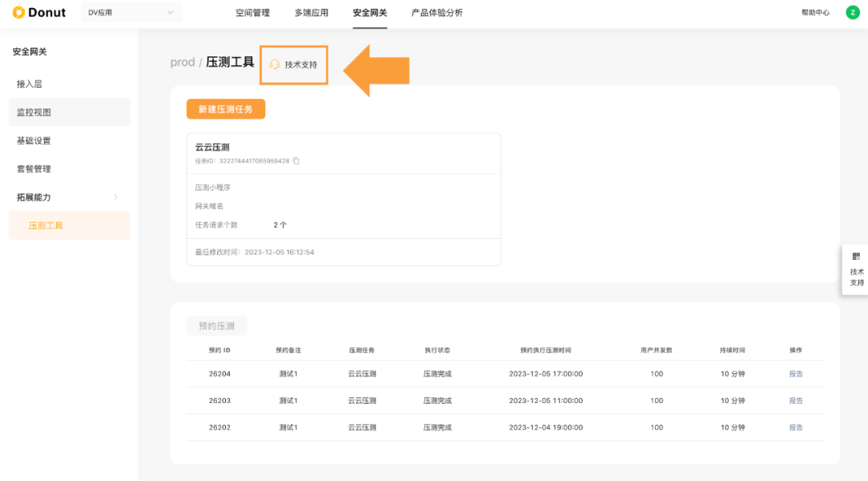Open the DV应用 application dropdown
Viewport: 868px width, 481px height.
[x=131, y=12]
